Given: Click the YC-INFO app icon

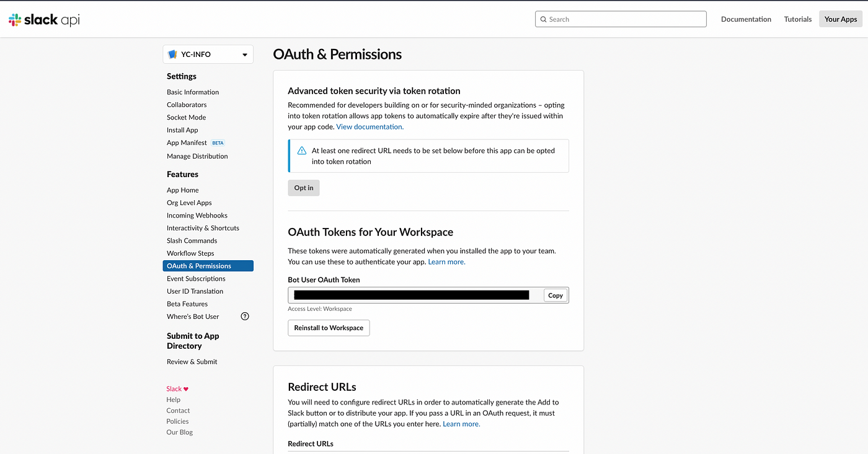Looking at the screenshot, I should (x=173, y=55).
